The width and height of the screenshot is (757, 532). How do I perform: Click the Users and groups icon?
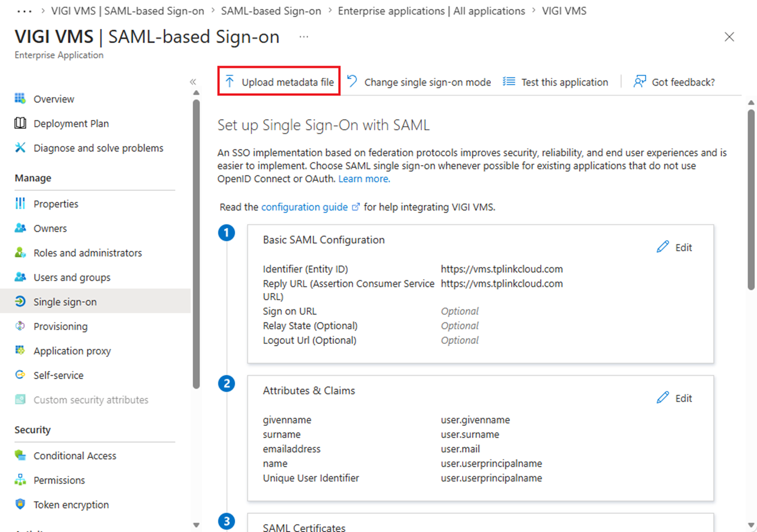pos(20,277)
